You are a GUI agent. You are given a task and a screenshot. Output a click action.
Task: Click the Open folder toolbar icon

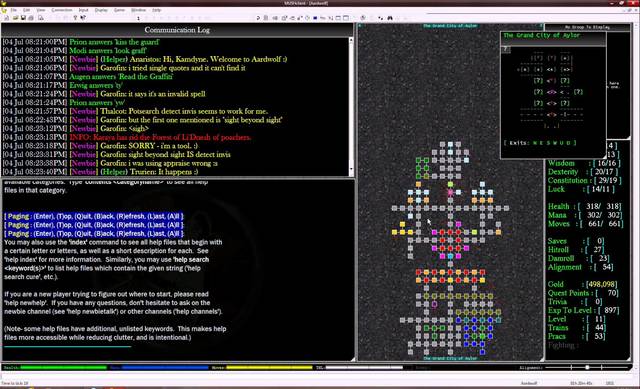click(x=16, y=18)
